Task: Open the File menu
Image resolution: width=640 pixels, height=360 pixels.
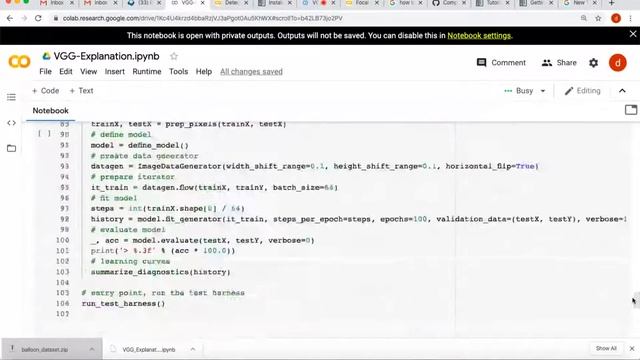Action: [45, 71]
